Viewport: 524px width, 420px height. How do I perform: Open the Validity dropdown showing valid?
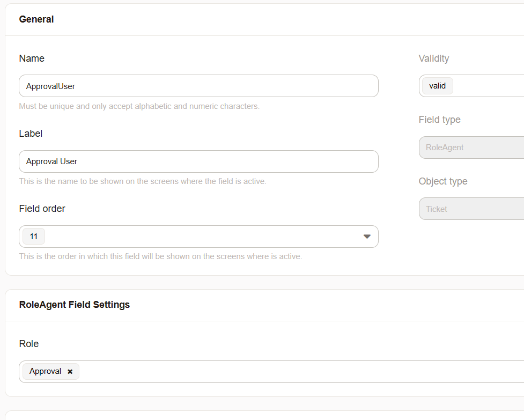pos(471,86)
